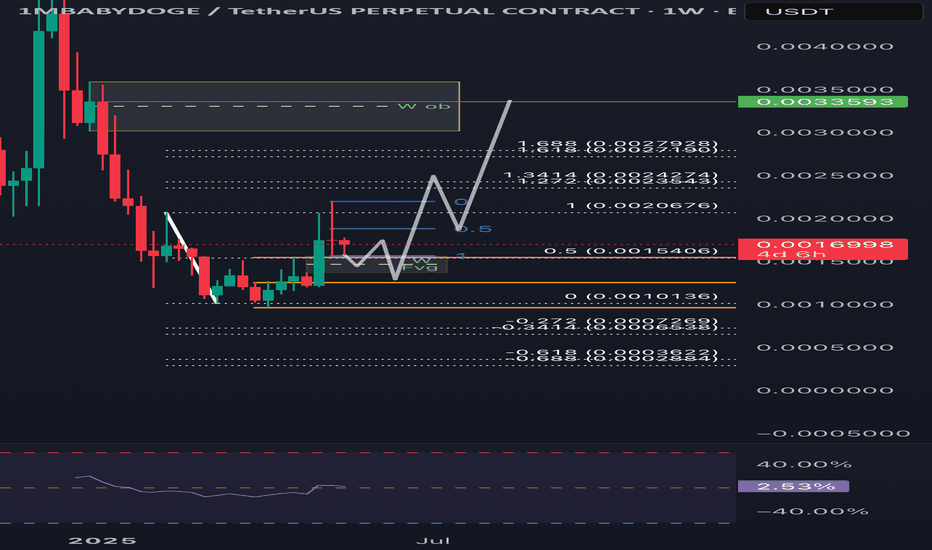Select the 'Fvg' zone label
This screenshot has width=932, height=550.
coord(420,268)
